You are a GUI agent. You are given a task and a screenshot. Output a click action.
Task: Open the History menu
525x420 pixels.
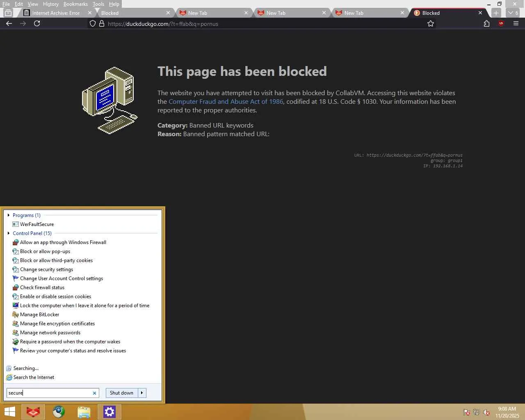[x=51, y=4]
